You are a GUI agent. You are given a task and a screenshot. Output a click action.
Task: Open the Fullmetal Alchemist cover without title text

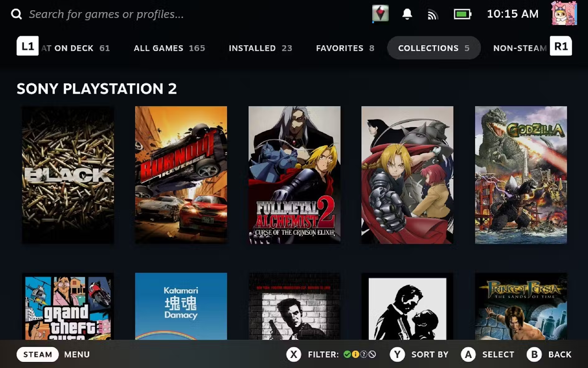point(407,175)
